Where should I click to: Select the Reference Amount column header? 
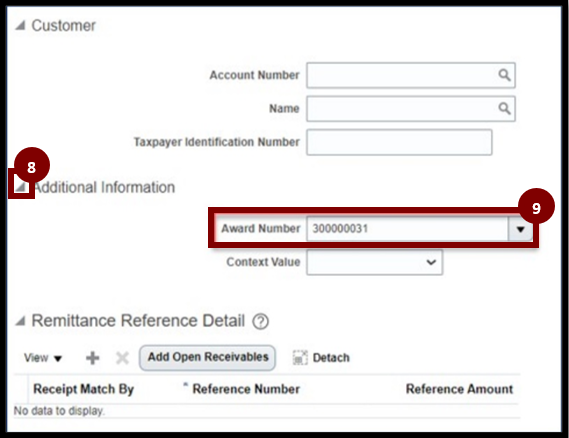pos(459,389)
